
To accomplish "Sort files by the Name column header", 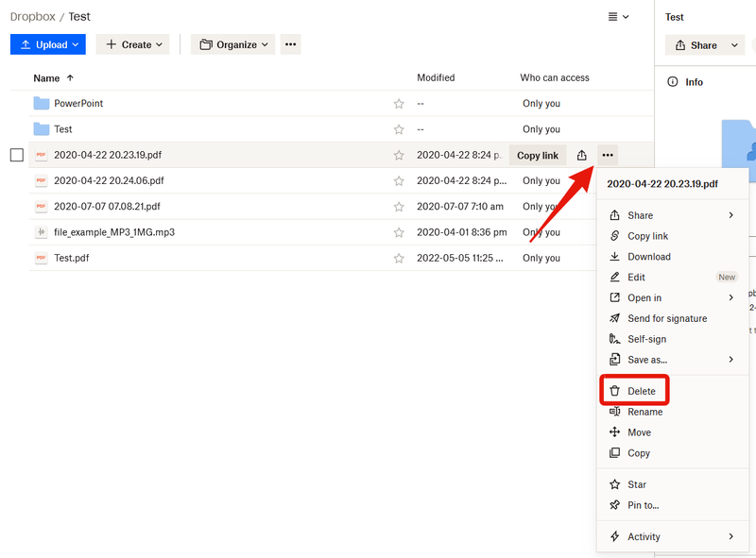I will tap(46, 78).
